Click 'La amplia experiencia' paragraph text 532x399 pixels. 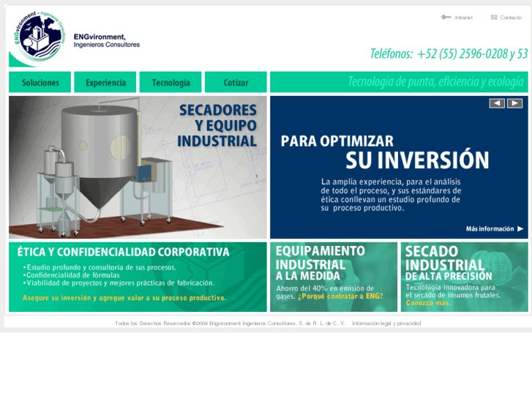point(391,195)
